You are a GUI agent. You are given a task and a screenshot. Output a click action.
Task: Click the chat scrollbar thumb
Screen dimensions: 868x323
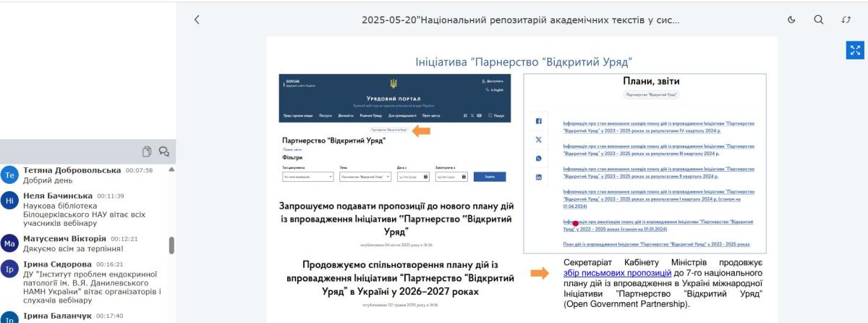point(171,246)
